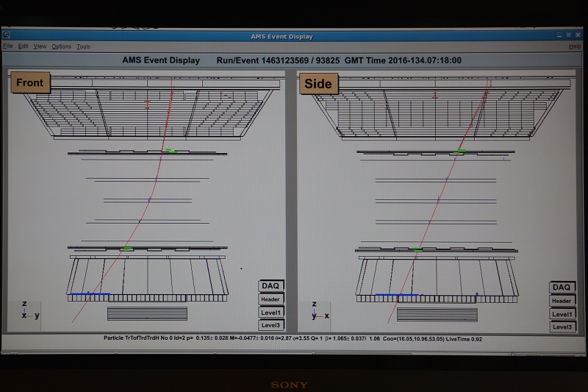Click the window system icon in the title bar
588x392 pixels.
[7, 35]
